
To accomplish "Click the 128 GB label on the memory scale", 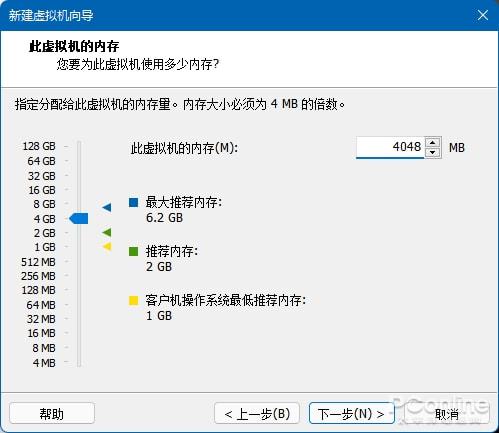I will (x=39, y=146).
